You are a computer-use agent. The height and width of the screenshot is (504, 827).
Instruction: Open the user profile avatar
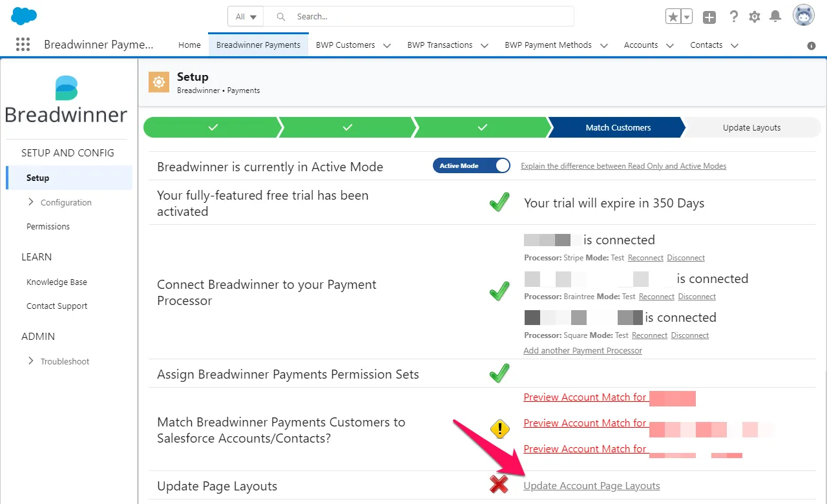tap(804, 16)
